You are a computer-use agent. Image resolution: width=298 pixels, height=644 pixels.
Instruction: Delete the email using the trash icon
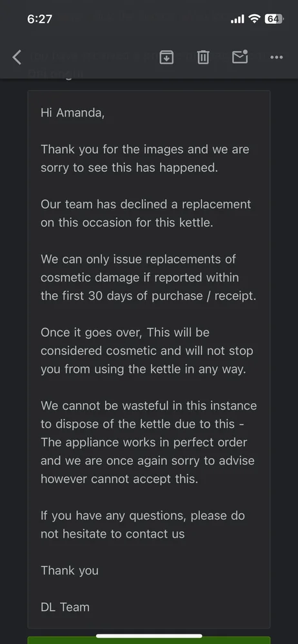point(203,57)
